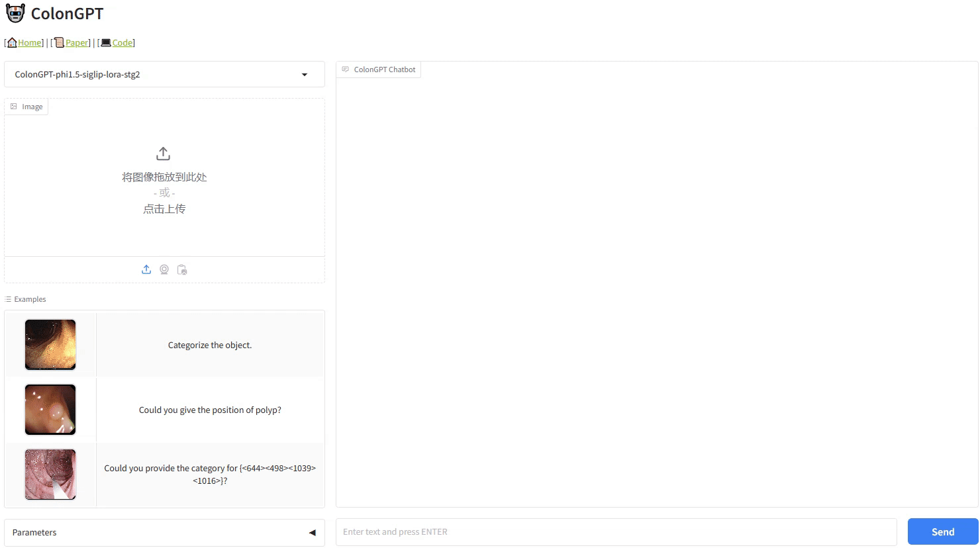
Task: Select the clipboard paste source icon
Action: click(x=182, y=269)
